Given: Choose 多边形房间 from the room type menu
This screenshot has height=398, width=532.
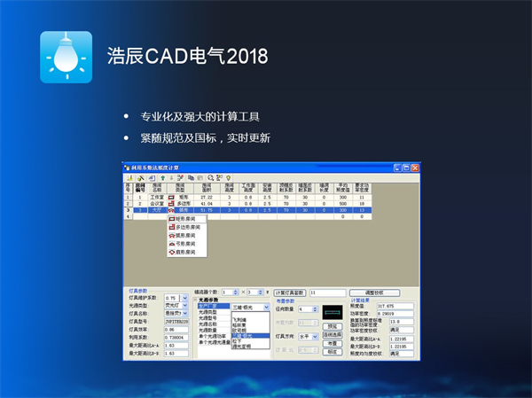Looking at the screenshot, I should pos(187,227).
